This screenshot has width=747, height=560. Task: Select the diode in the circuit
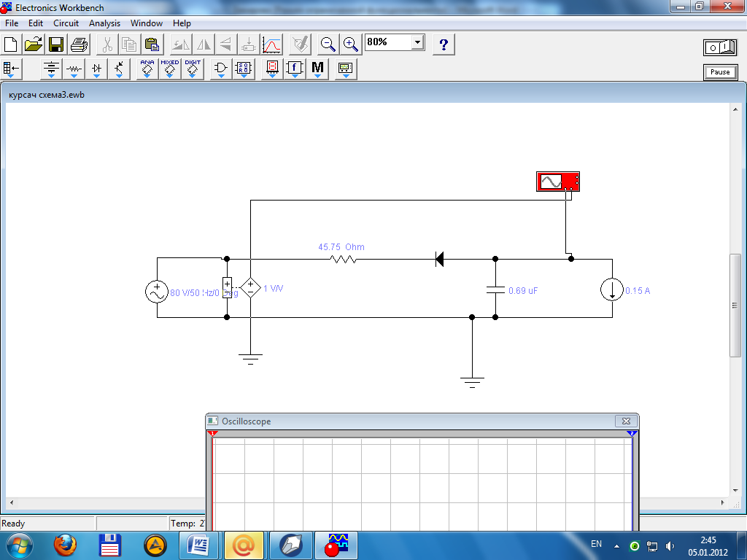[x=440, y=260]
